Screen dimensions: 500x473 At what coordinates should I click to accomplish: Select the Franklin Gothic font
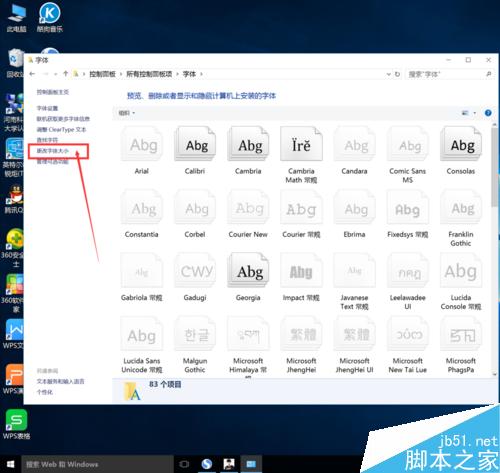point(461,219)
